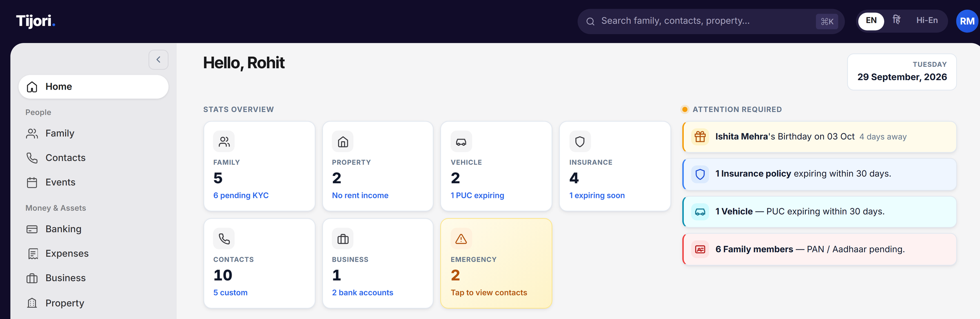The image size is (980, 319).
Task: Open the Vehicle PUC expiring alert
Action: 819,212
